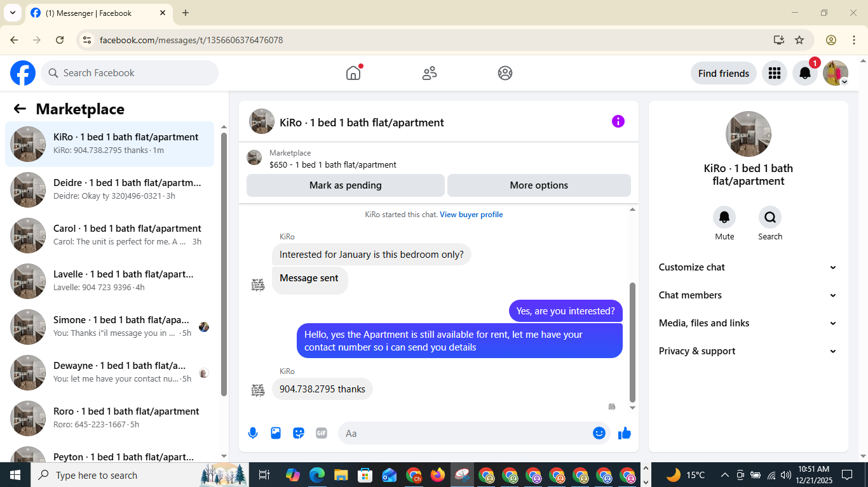Open the Chrome profile icon in the toolbar
Screen dimensions: 868x487
pos(831,40)
